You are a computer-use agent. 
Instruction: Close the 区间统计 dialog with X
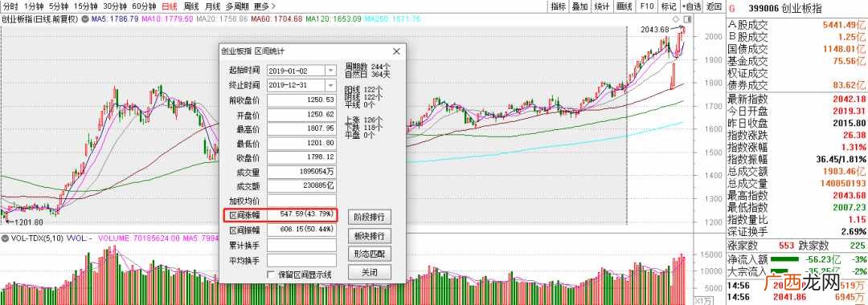click(396, 51)
